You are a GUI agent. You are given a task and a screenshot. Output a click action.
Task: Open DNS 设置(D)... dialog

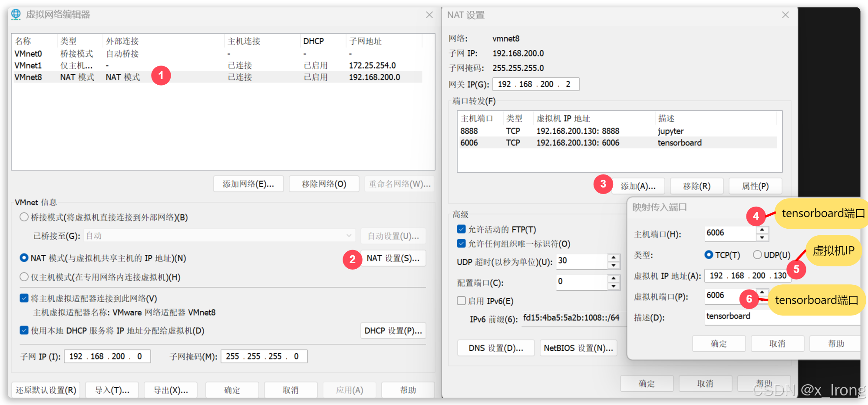(496, 348)
